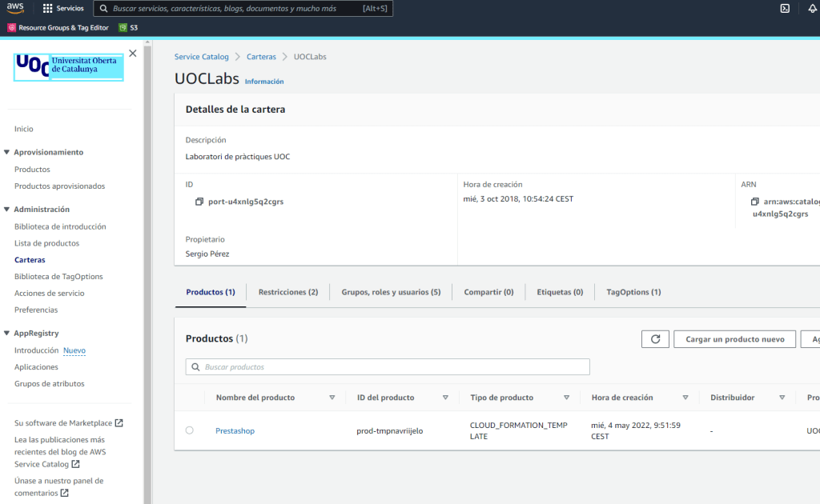Sort by Nombre del producto column arrow
The height and width of the screenshot is (504, 820).
(x=332, y=398)
